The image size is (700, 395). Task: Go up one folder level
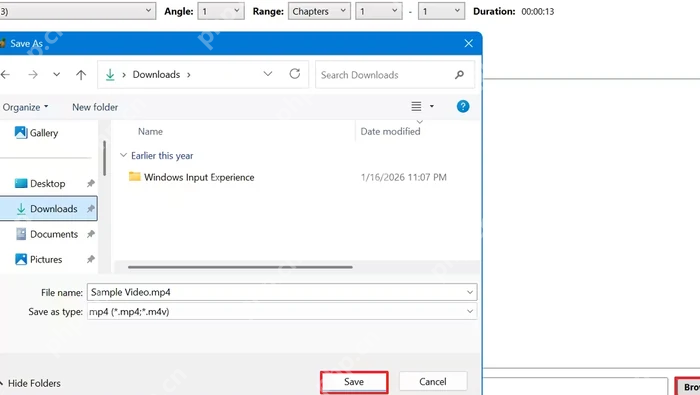click(x=81, y=75)
